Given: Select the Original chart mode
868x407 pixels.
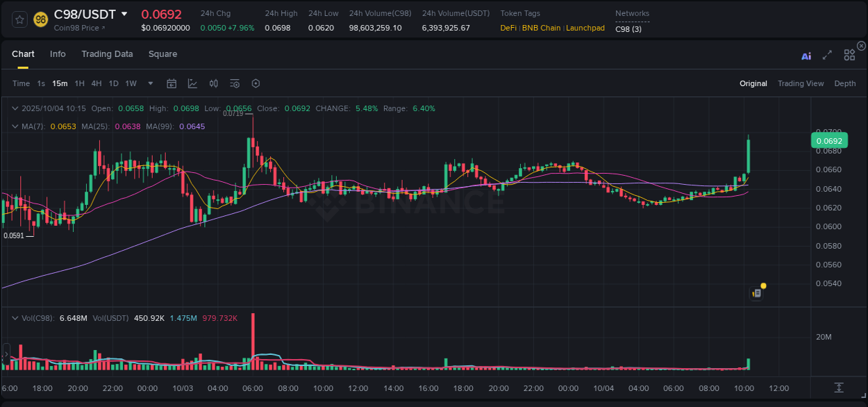Looking at the screenshot, I should 753,83.
